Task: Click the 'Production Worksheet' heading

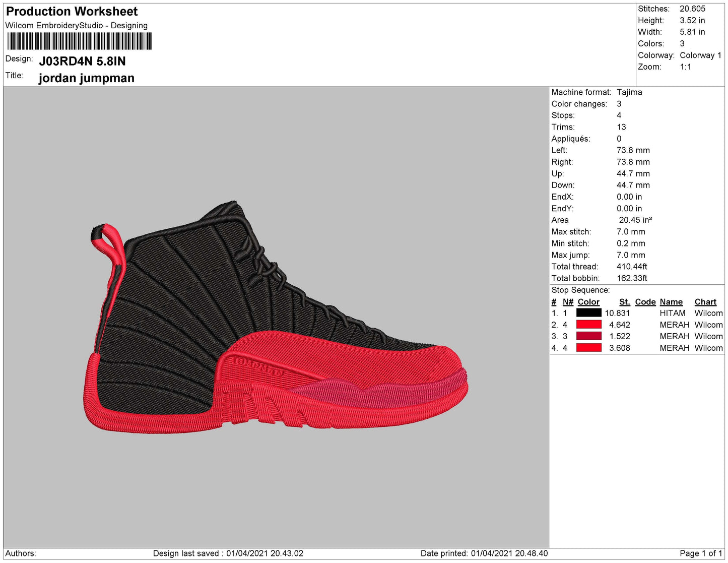Action: coord(72,11)
